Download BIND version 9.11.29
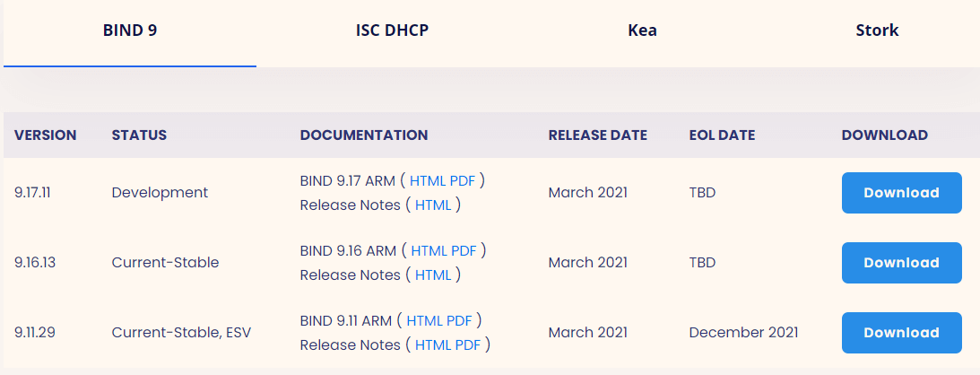980x375 pixels. point(901,333)
